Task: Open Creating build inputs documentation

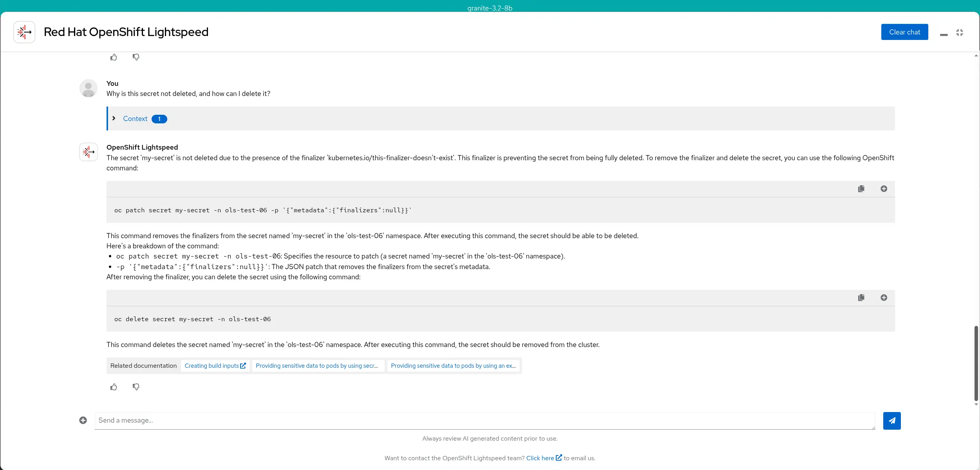Action: click(215, 366)
